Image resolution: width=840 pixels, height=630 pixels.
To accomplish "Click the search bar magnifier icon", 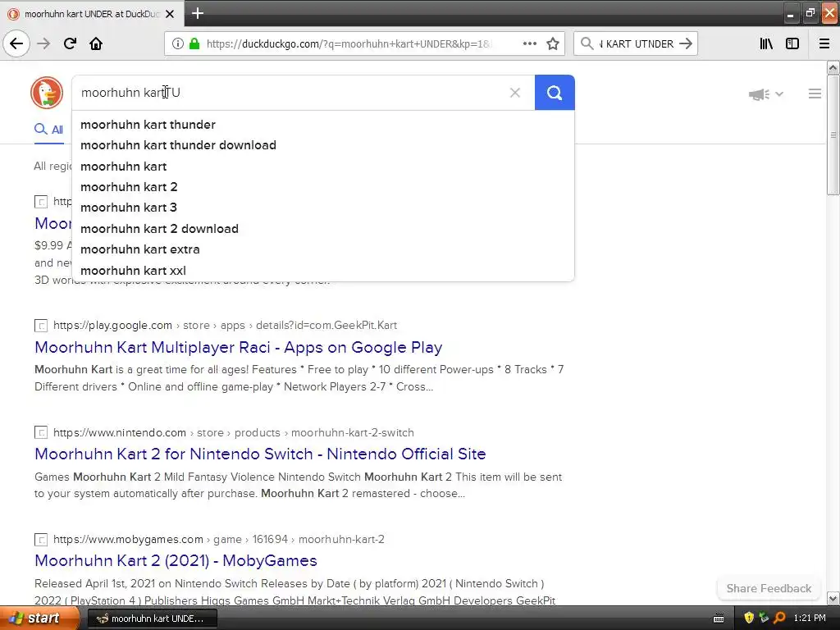I will 587,43.
